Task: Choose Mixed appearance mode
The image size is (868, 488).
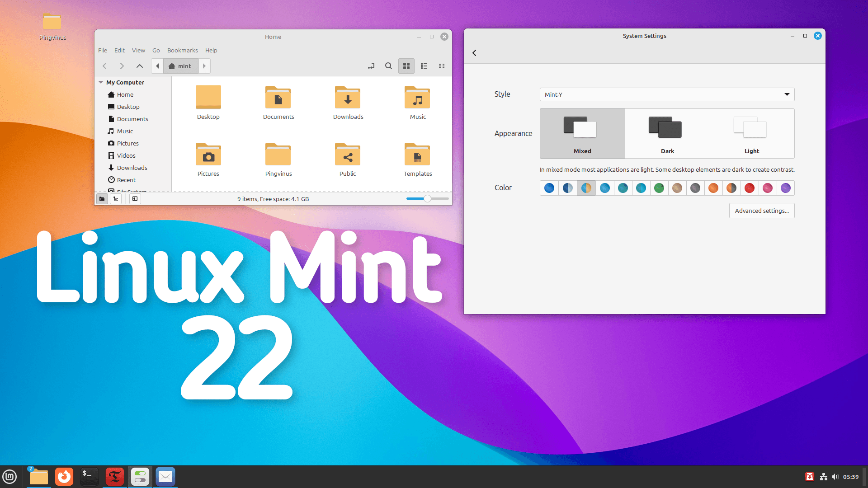Action: coord(582,133)
